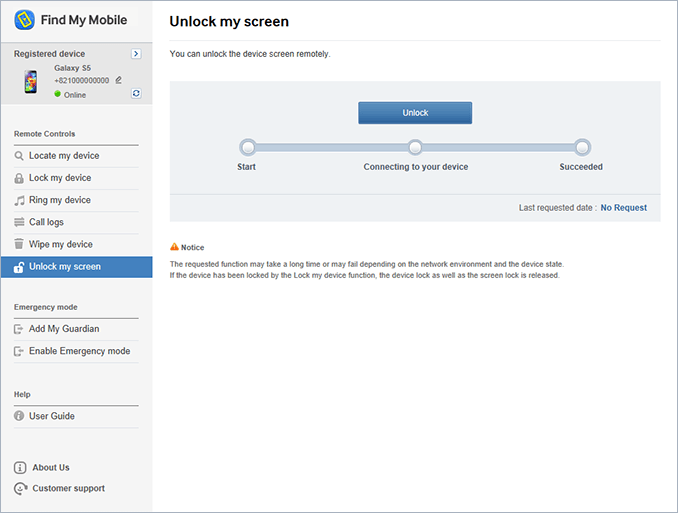Refresh the device status icon

point(136,94)
